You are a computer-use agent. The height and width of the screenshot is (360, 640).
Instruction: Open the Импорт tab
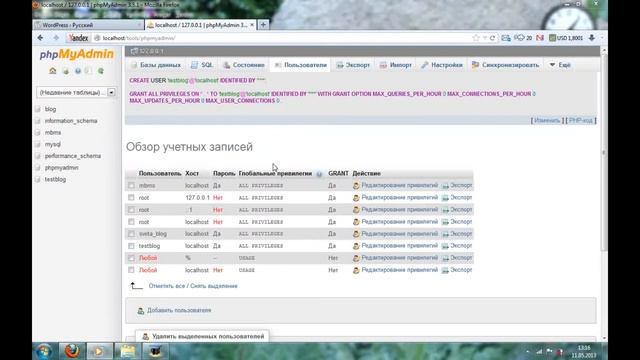[x=396, y=65]
